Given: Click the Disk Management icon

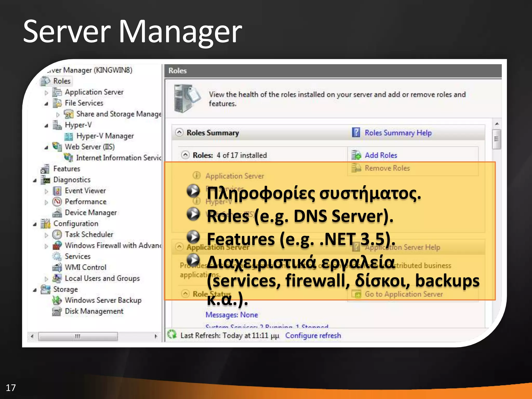Looking at the screenshot, I should (x=57, y=311).
